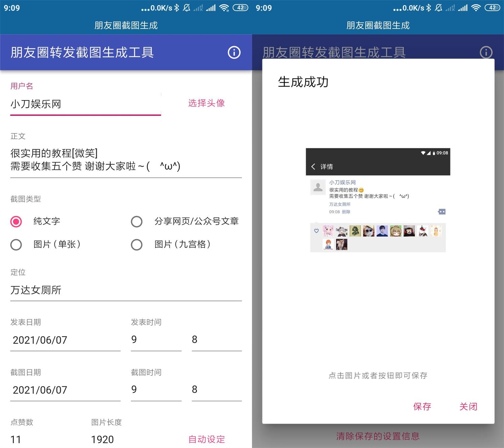Click the gray default avatar in the preview
This screenshot has height=448, width=504.
click(x=318, y=187)
